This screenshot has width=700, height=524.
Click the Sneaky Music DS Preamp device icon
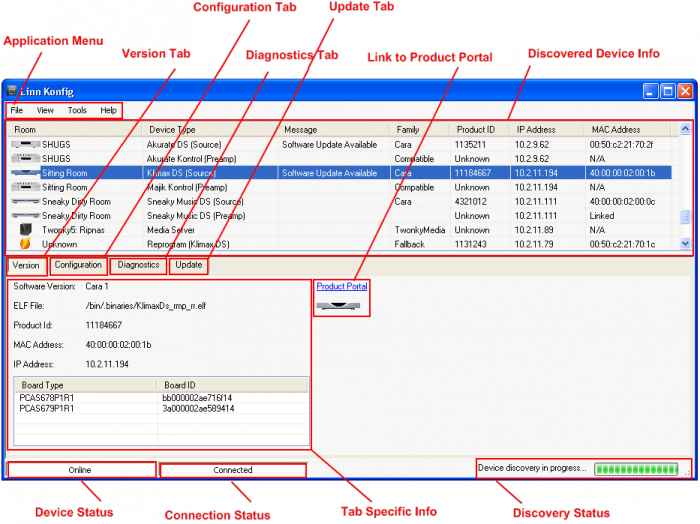(25, 216)
